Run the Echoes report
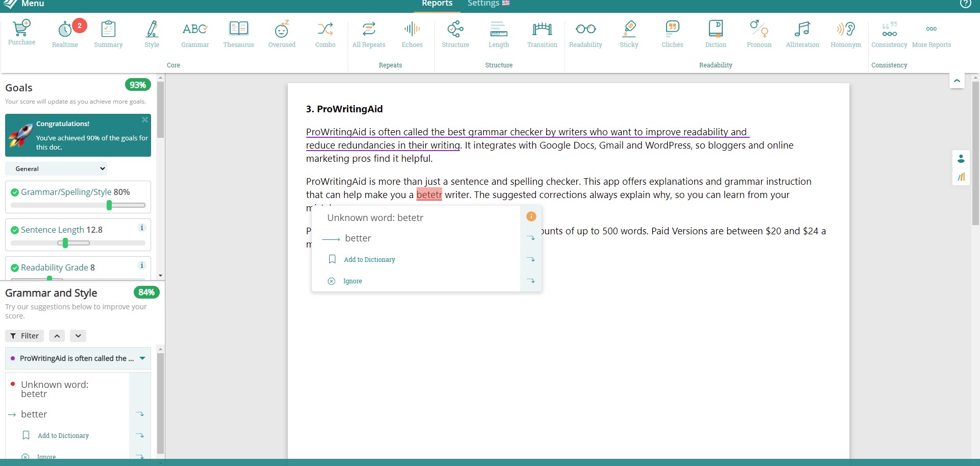The width and height of the screenshot is (980, 466). [412, 34]
